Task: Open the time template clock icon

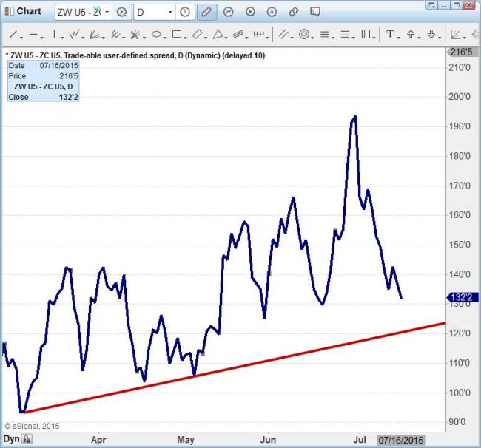Action: click(185, 13)
